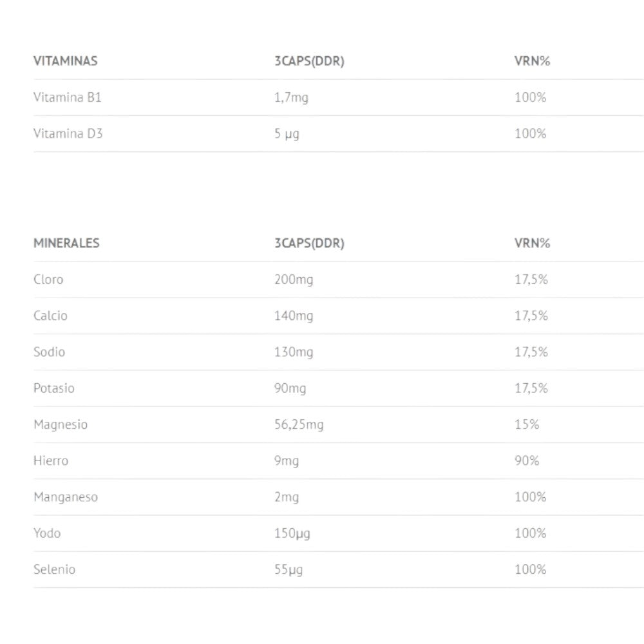
Task: Select the Vitamina D3 row label
Action: point(68,134)
